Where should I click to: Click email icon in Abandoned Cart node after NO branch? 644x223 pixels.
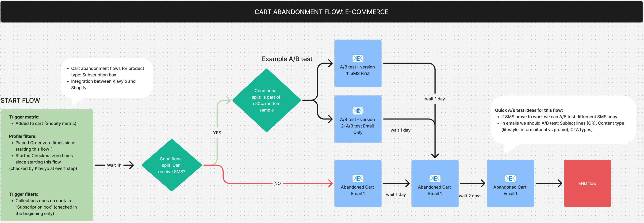[358, 178]
